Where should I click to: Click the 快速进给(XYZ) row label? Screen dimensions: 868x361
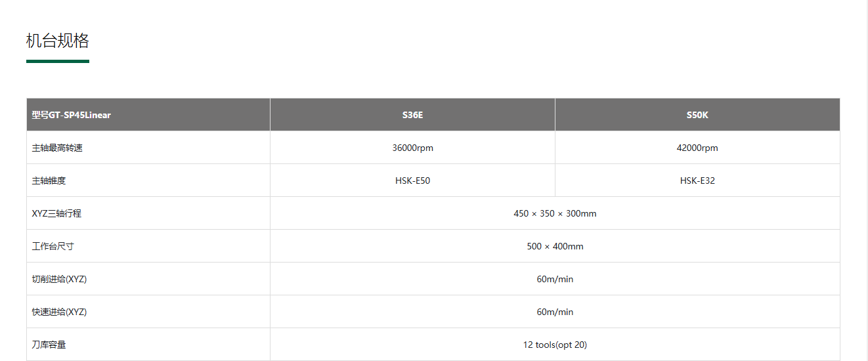[x=59, y=312]
